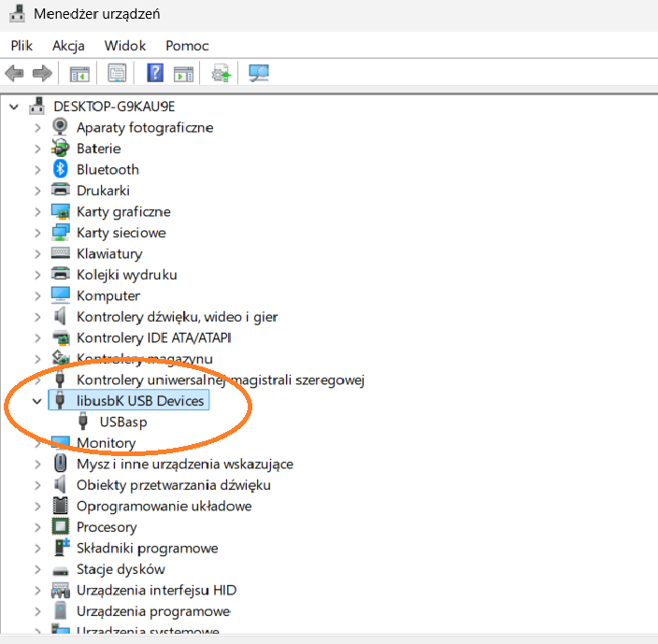Click speaker icon for Kontrolery dźwięku, wideo i gier

[60, 316]
